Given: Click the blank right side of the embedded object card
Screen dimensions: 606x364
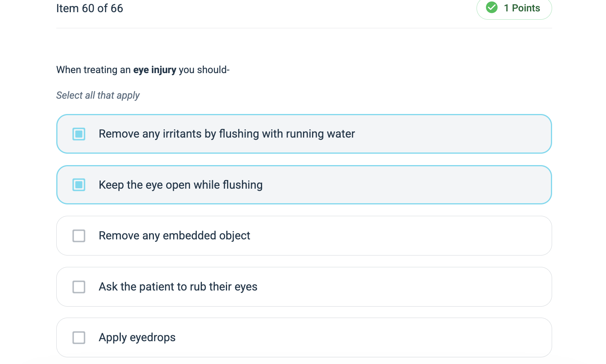Looking at the screenshot, I should [x=433, y=236].
